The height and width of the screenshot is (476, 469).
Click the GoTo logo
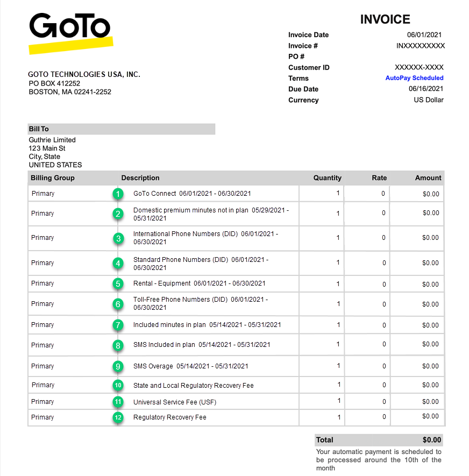[x=70, y=31]
